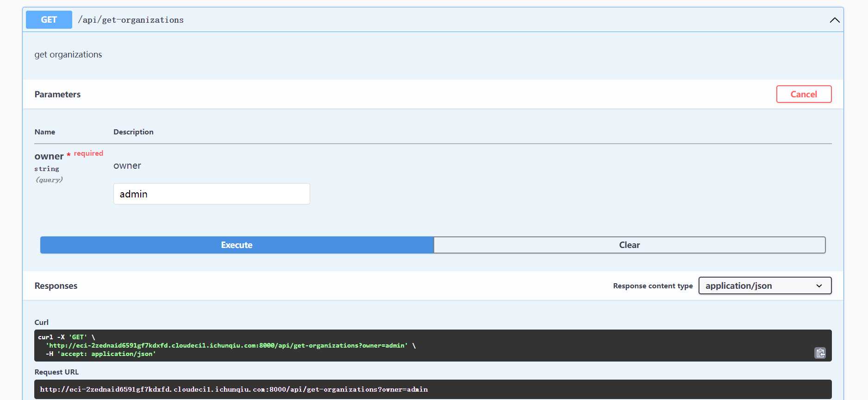Execute the API request
This screenshot has width=868, height=400.
(x=237, y=245)
